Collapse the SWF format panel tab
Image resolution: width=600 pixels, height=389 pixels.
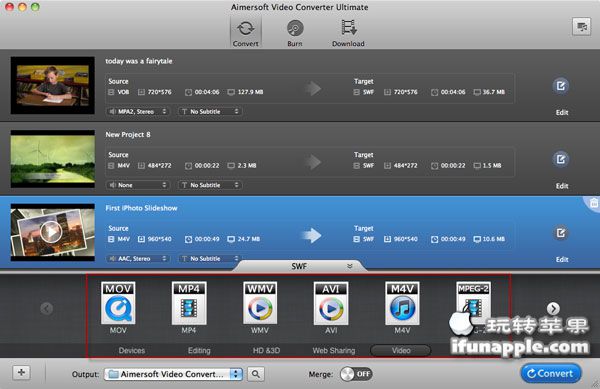[299, 266]
